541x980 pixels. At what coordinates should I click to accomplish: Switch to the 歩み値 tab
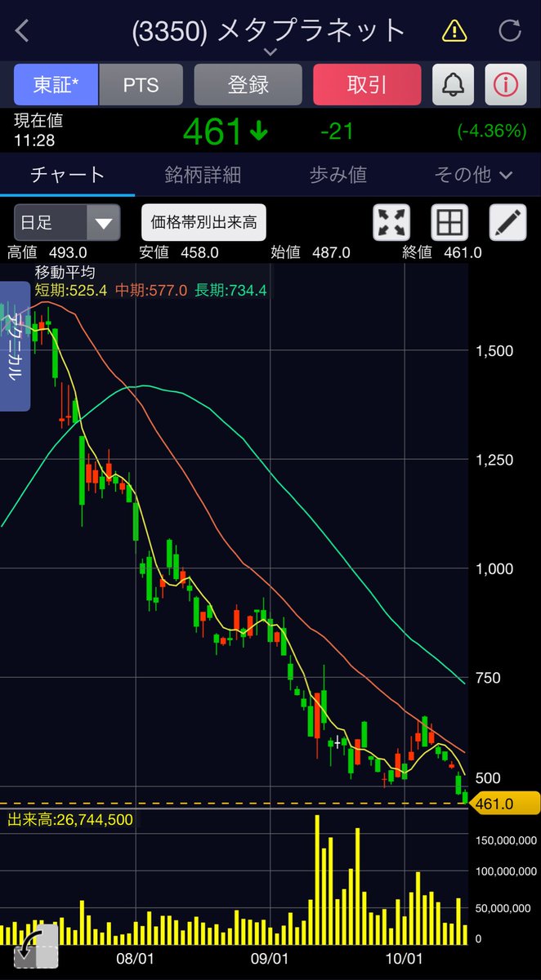tap(338, 174)
